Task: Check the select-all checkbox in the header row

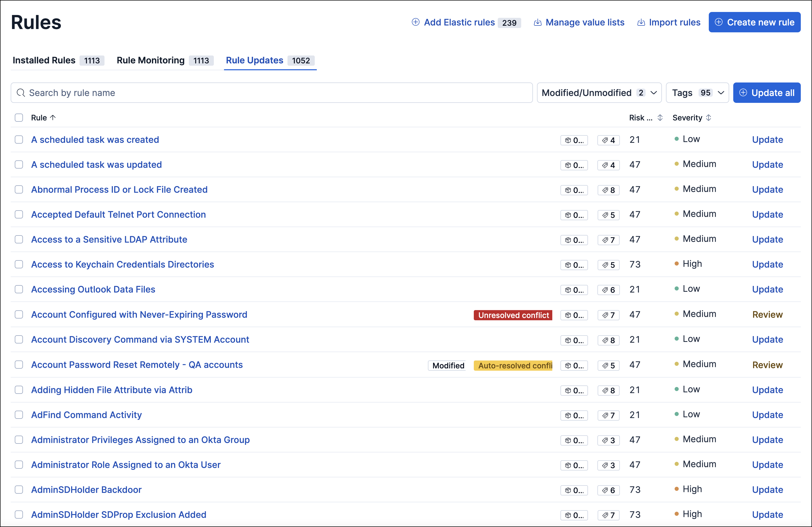Action: [x=19, y=118]
